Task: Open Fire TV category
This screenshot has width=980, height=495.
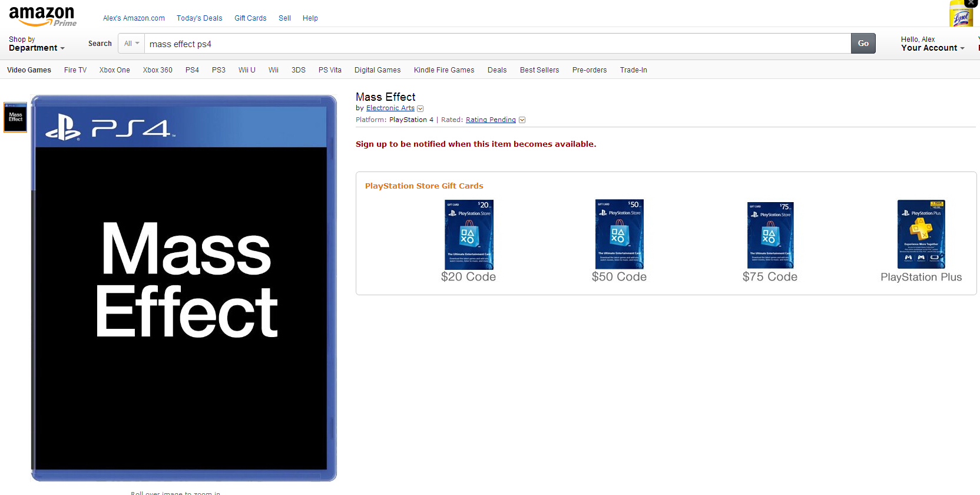Action: [75, 70]
